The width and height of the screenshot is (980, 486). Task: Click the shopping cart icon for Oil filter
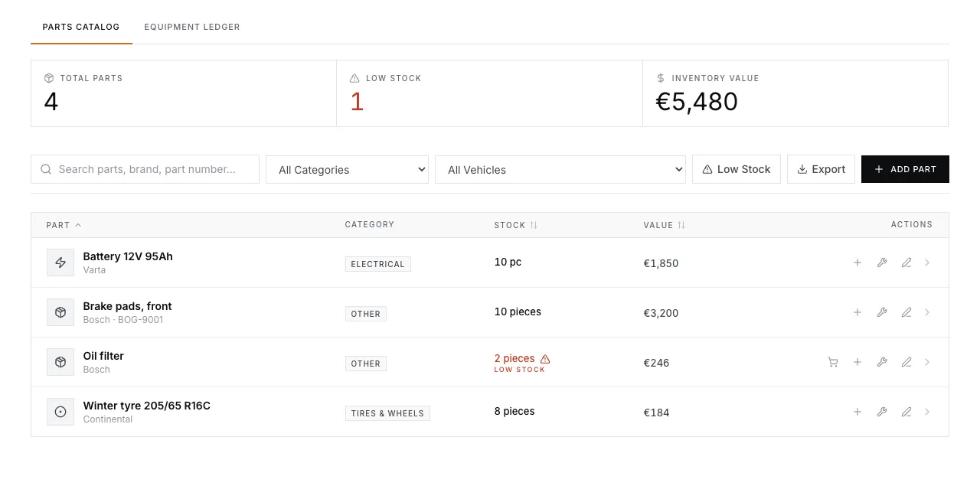833,362
